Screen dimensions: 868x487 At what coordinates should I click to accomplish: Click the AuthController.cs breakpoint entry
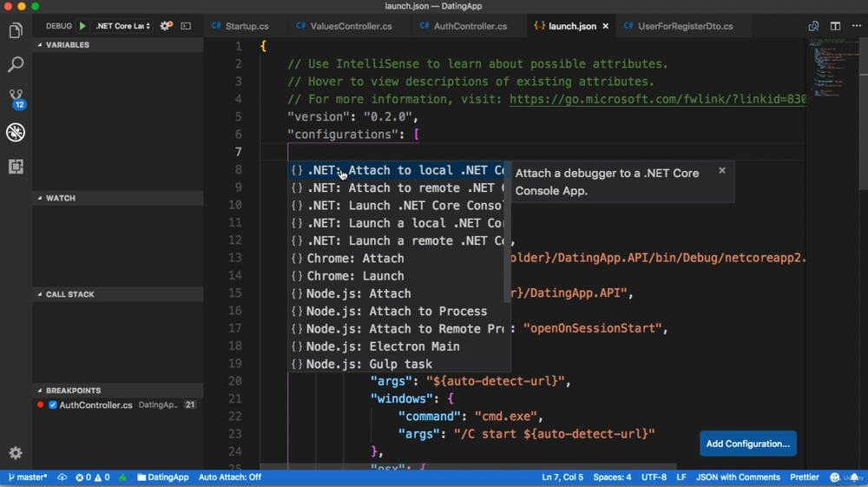(118, 405)
